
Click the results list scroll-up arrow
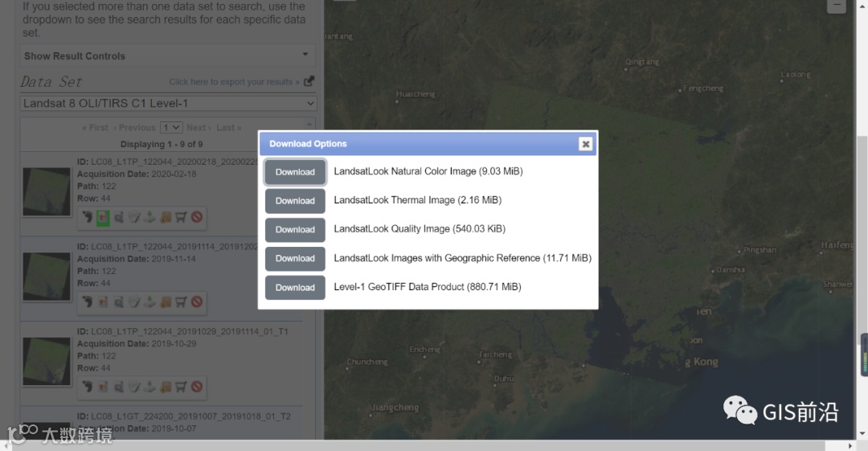[309, 123]
